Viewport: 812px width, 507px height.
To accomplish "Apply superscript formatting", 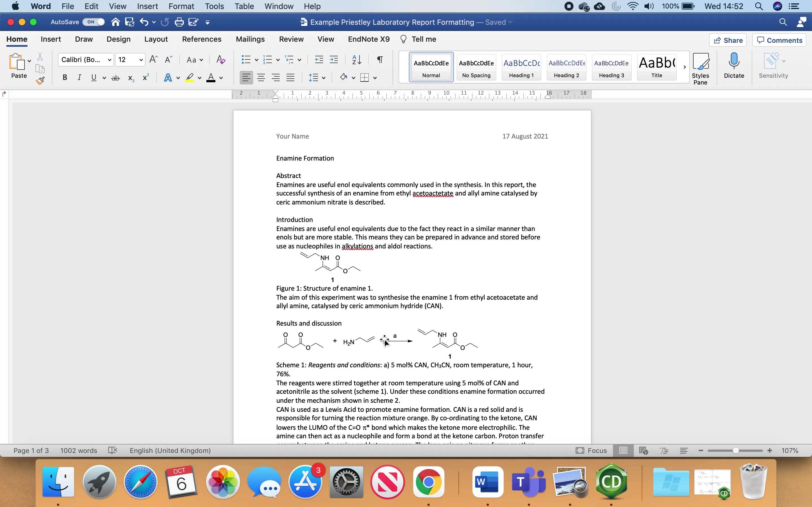I will click(x=145, y=77).
